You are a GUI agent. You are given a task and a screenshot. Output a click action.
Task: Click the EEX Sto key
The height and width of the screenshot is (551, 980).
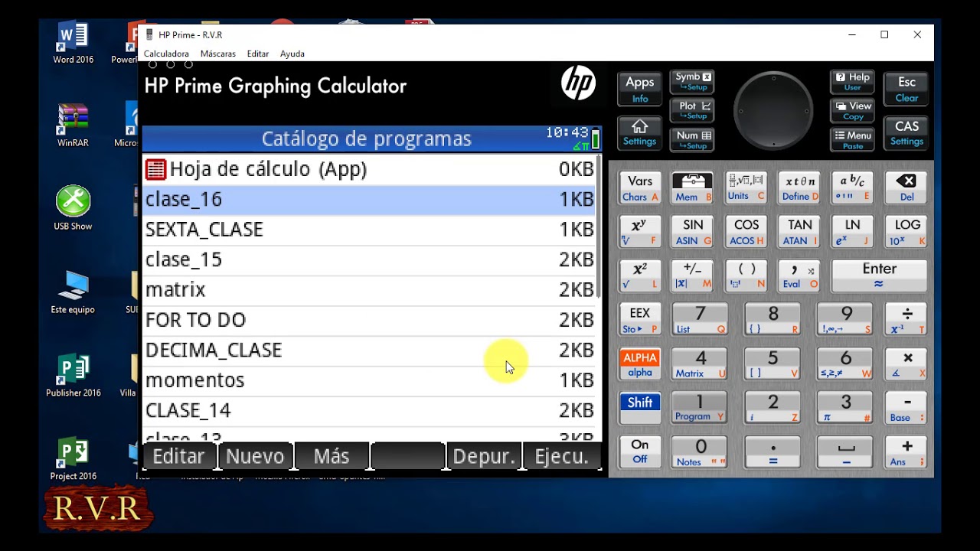click(640, 321)
